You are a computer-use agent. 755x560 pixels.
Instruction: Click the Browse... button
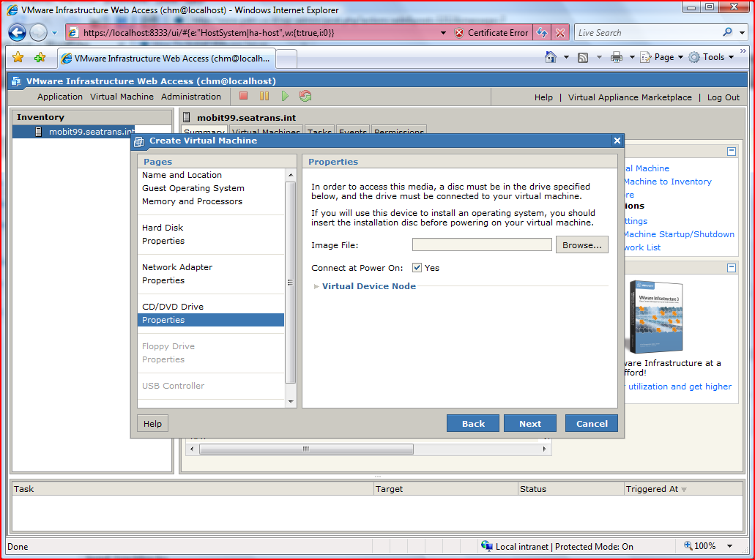[x=581, y=244]
